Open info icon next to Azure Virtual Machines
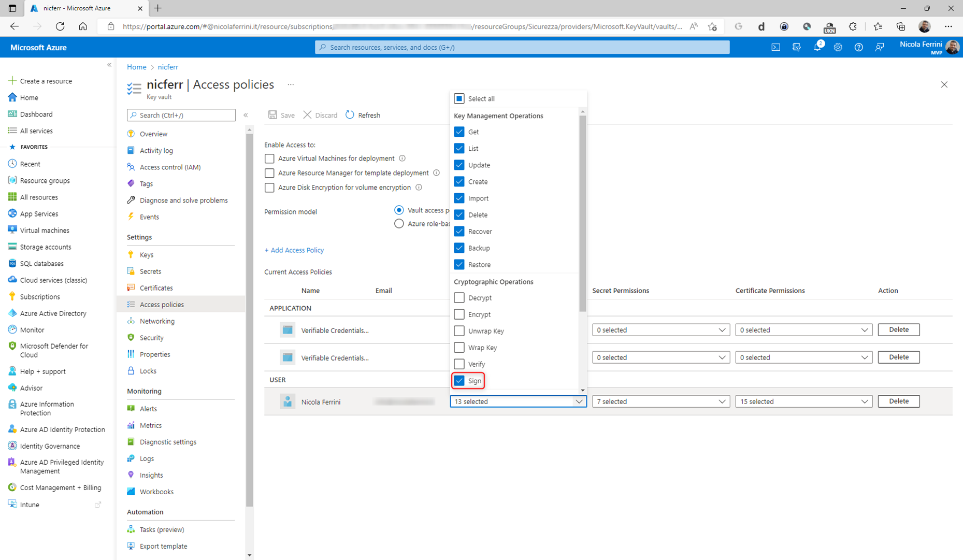Screen dimensions: 963x560 click(403, 159)
